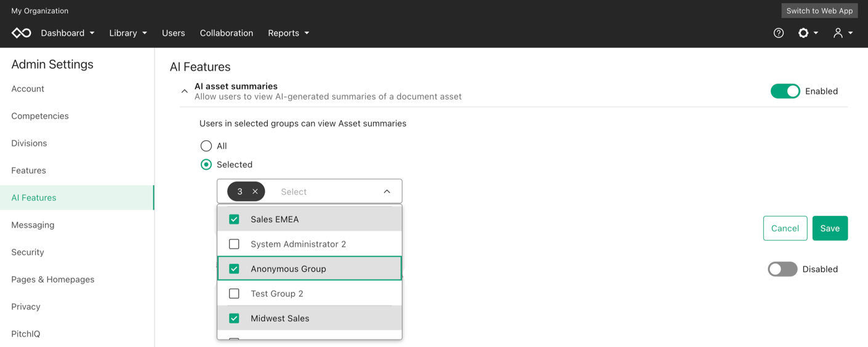Open Collaboration in top navigation

coord(227,33)
